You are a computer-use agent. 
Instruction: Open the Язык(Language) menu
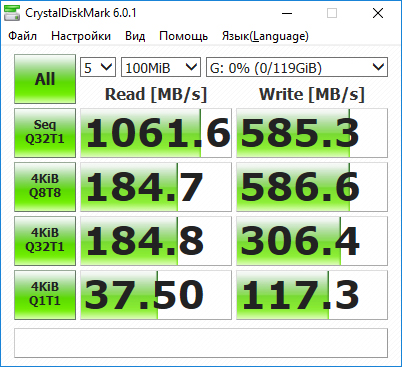click(x=265, y=36)
